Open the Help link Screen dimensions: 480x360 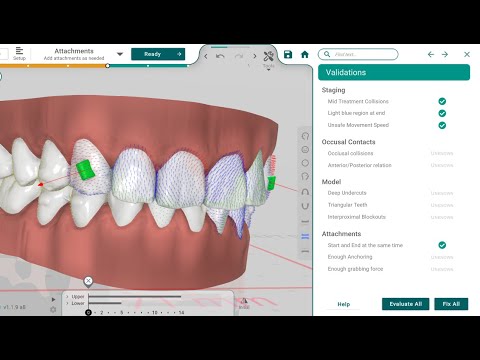coord(344,304)
